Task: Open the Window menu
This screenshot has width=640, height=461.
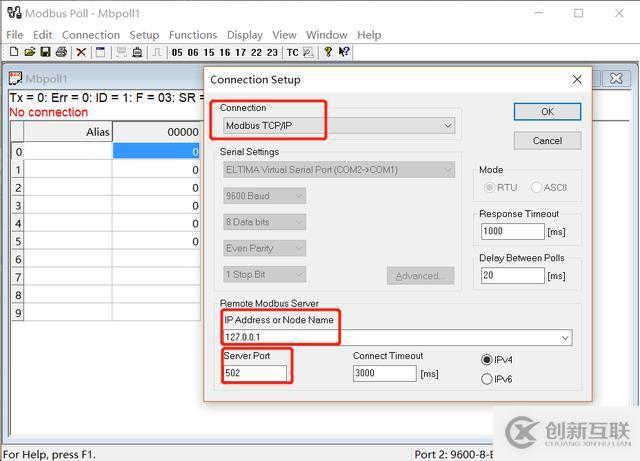Action: (327, 35)
